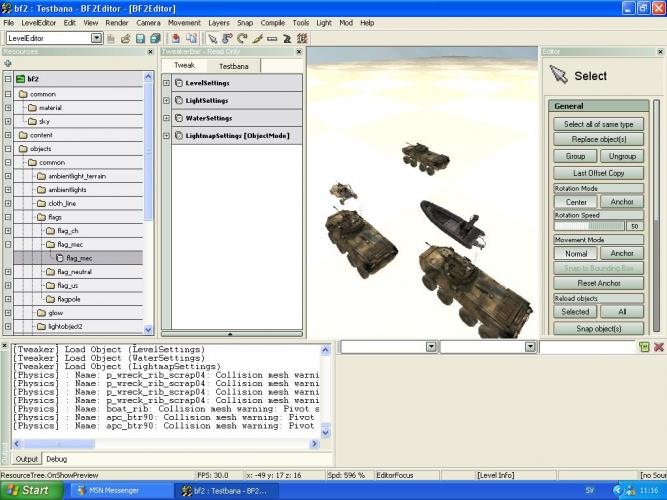Open the Compile menu
Screen dimensions: 667x500
[x=272, y=22]
